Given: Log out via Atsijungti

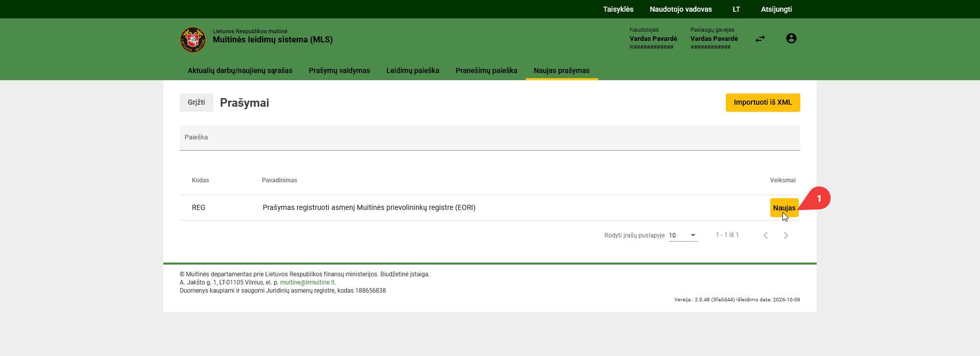Looking at the screenshot, I should point(776,9).
